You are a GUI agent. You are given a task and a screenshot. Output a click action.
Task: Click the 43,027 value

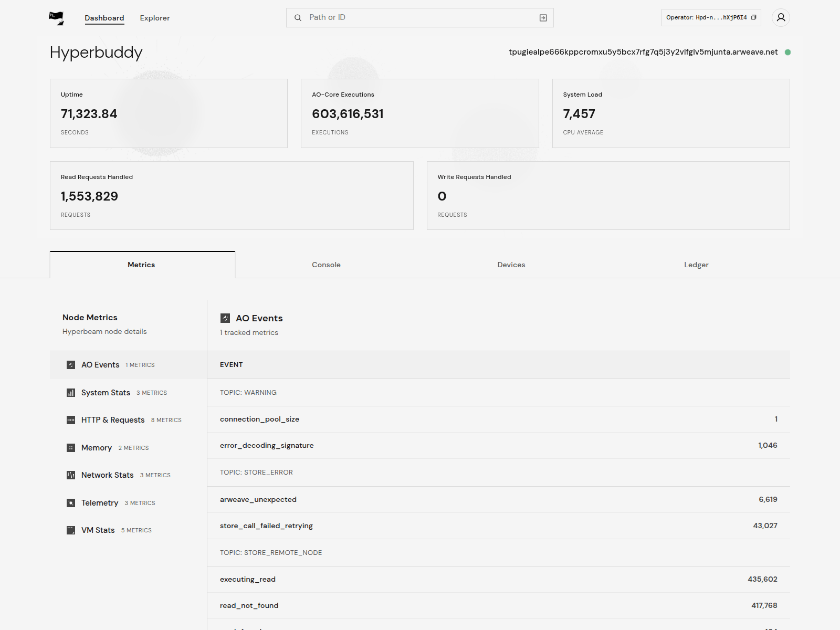765,526
